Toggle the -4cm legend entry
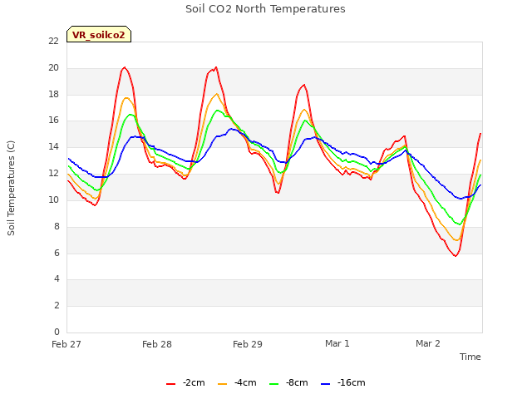 [237, 382]
